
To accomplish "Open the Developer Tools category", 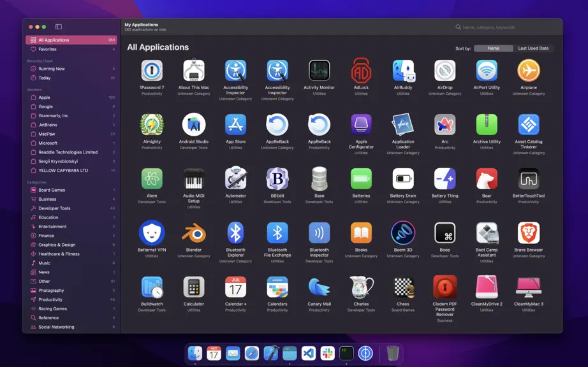I will (x=71, y=208).
